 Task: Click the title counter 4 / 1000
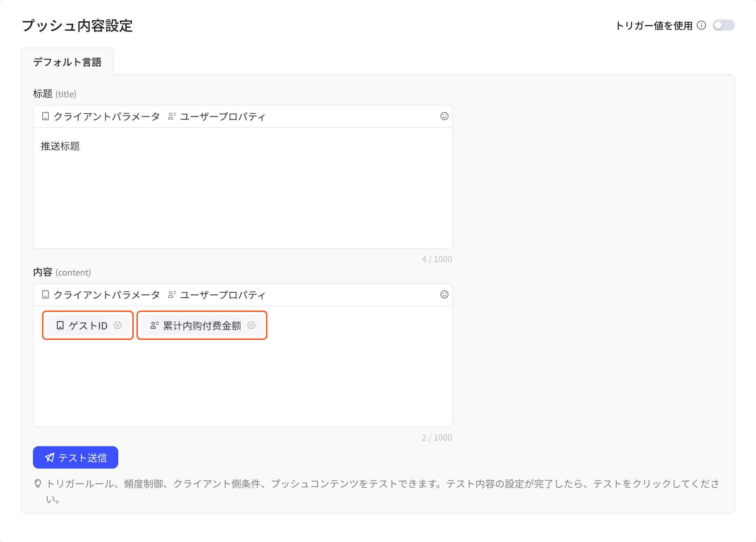click(437, 259)
